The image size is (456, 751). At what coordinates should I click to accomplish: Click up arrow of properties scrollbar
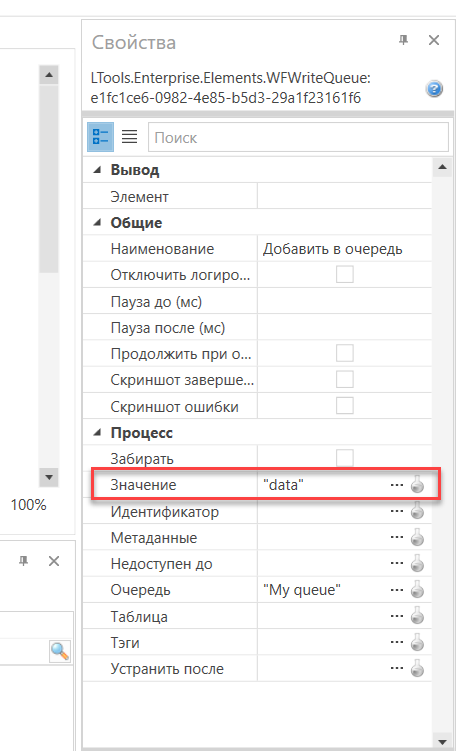tap(442, 167)
